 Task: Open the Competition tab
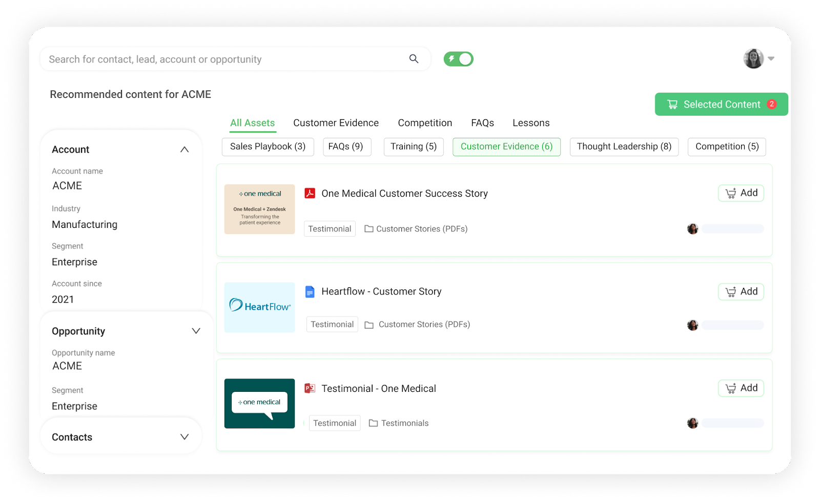(425, 123)
